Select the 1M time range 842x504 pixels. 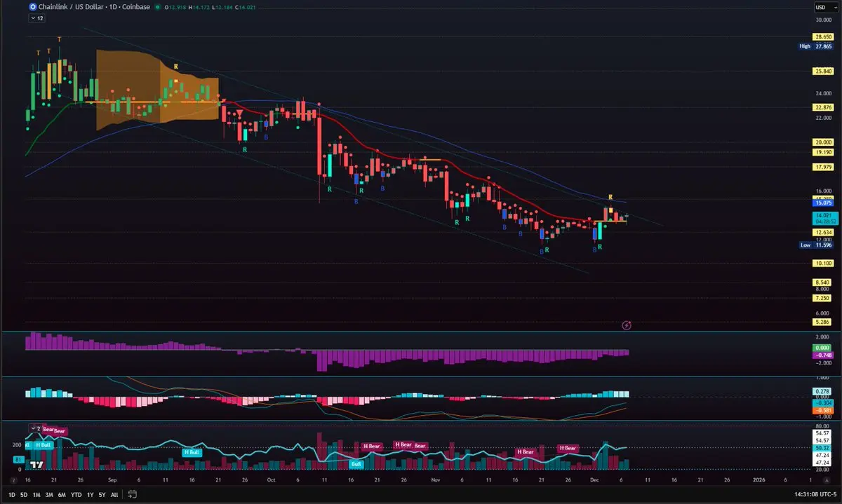pyautogui.click(x=36, y=495)
